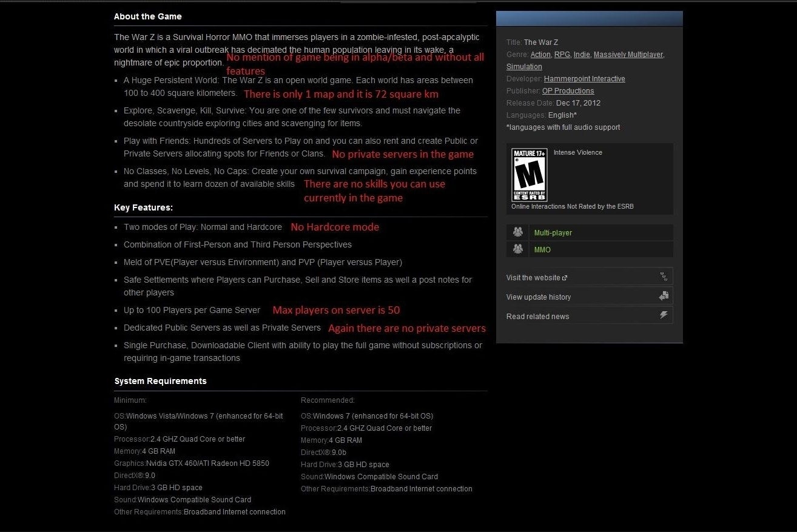The image size is (797, 532).
Task: Click 'Title: The War Z' text
Action: point(533,42)
